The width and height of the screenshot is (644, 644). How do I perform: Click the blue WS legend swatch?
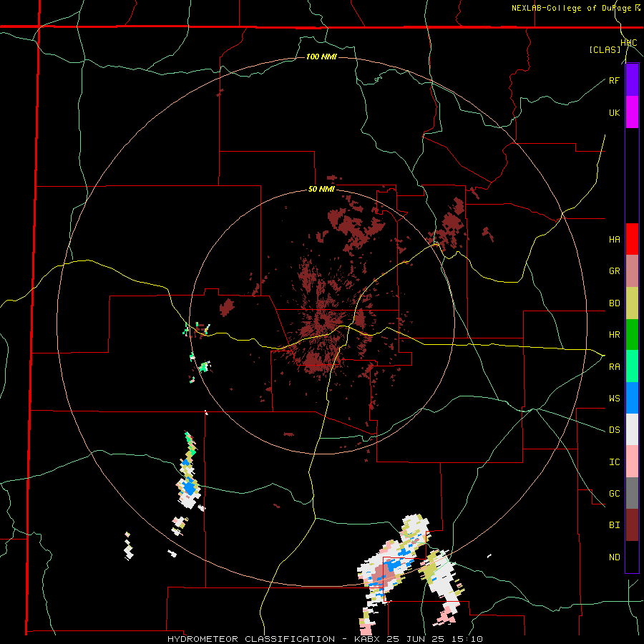632,398
